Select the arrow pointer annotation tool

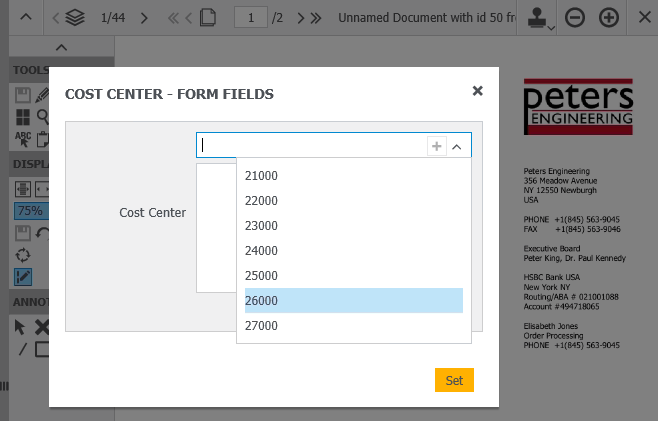(20, 327)
